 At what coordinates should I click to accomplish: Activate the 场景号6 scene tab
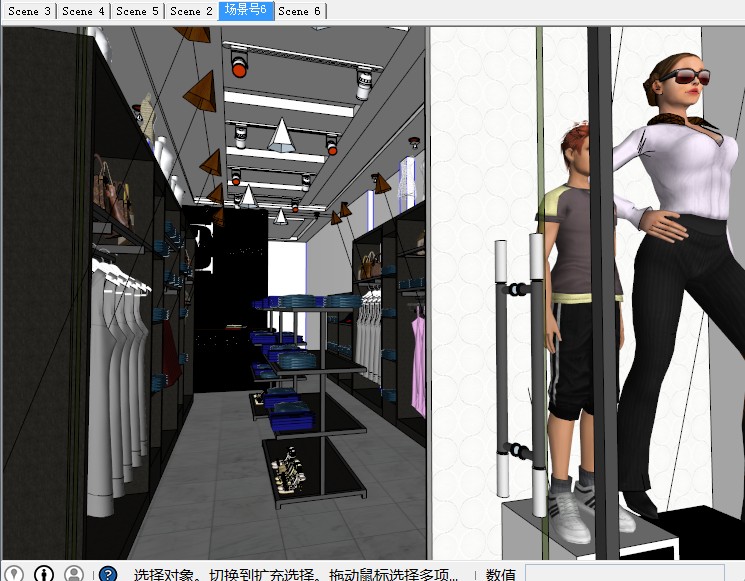pyautogui.click(x=246, y=11)
